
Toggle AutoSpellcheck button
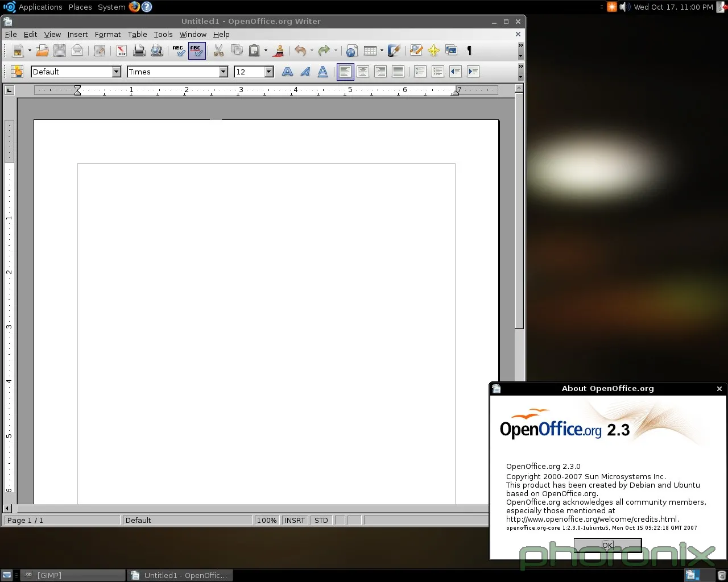click(197, 51)
